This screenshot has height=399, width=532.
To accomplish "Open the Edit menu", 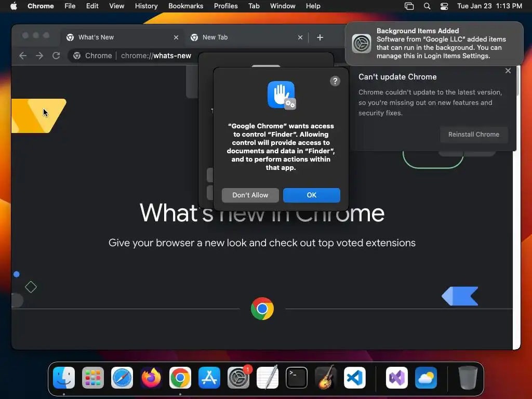I will point(92,6).
